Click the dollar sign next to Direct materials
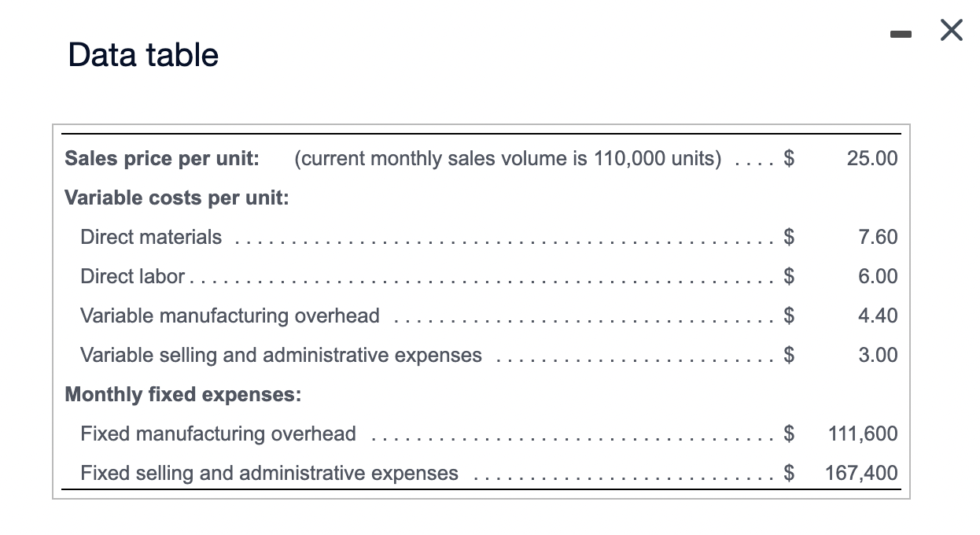 click(x=789, y=237)
